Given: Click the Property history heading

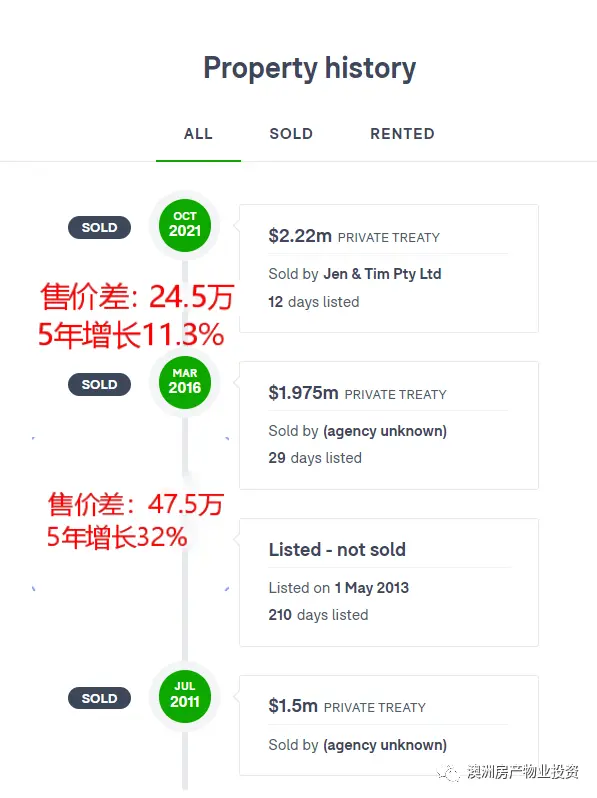Looking at the screenshot, I should [x=309, y=69].
